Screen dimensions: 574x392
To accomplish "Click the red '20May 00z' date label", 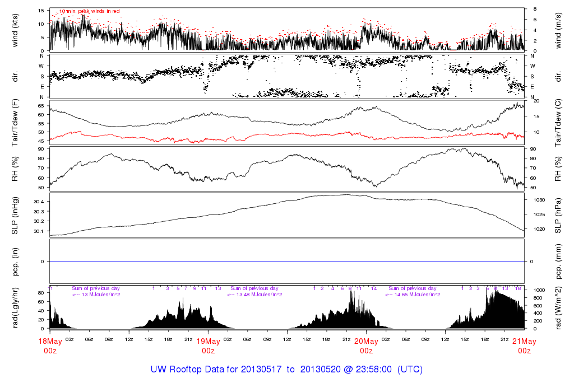I will pyautogui.click(x=366, y=346).
